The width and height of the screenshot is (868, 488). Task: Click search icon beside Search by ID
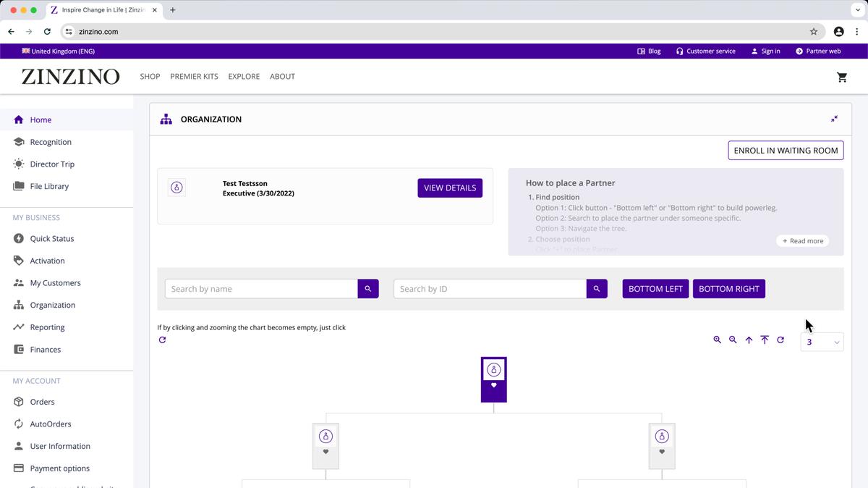(x=596, y=289)
